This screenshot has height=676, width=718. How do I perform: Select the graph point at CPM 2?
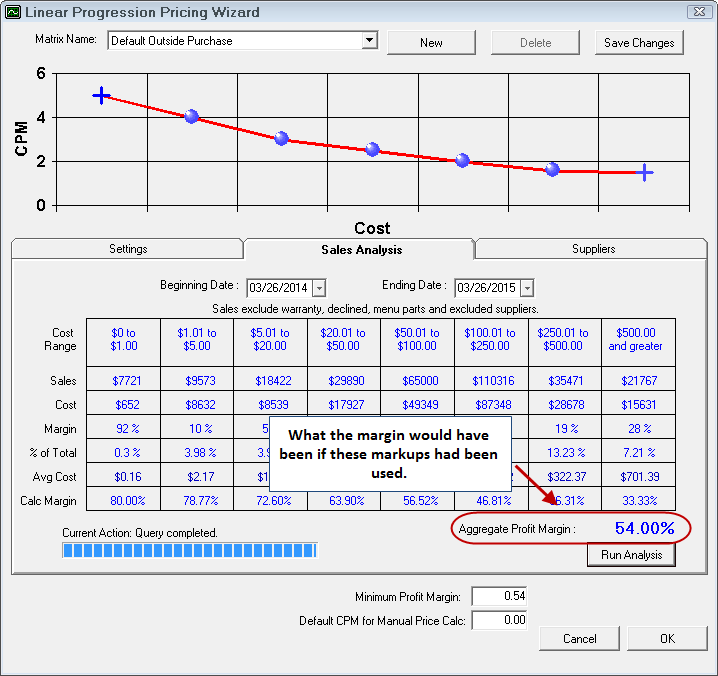coord(462,160)
